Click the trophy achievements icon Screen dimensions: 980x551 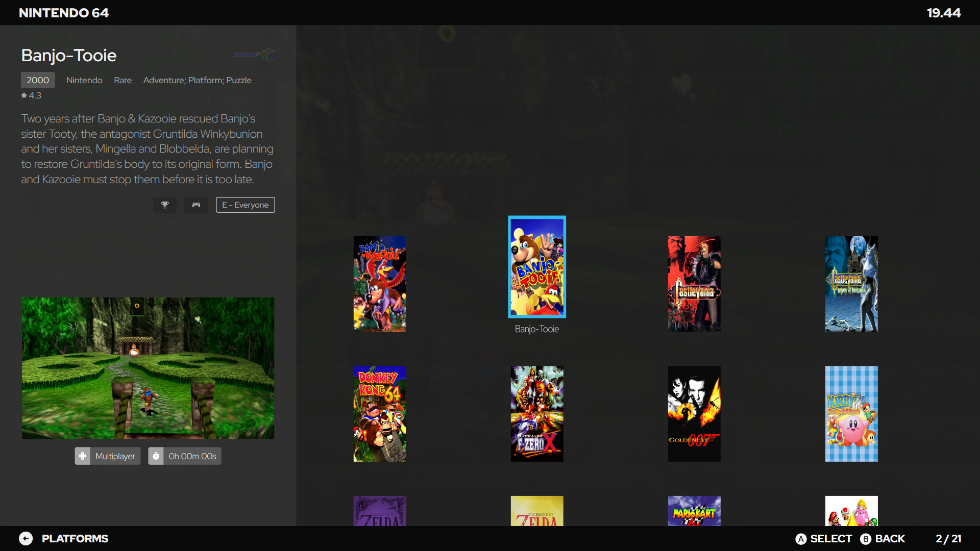point(165,205)
